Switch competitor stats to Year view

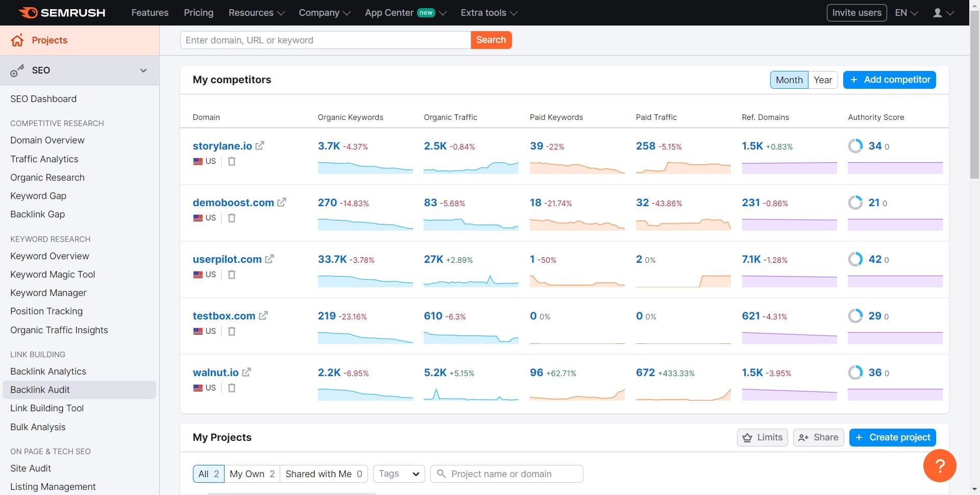tap(823, 80)
